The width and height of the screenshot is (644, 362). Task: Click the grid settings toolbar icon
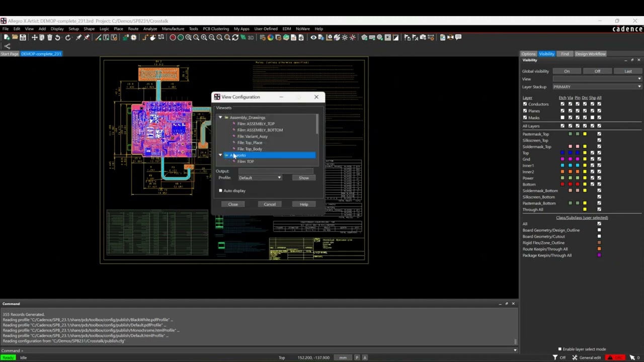pyautogui.click(x=263, y=37)
